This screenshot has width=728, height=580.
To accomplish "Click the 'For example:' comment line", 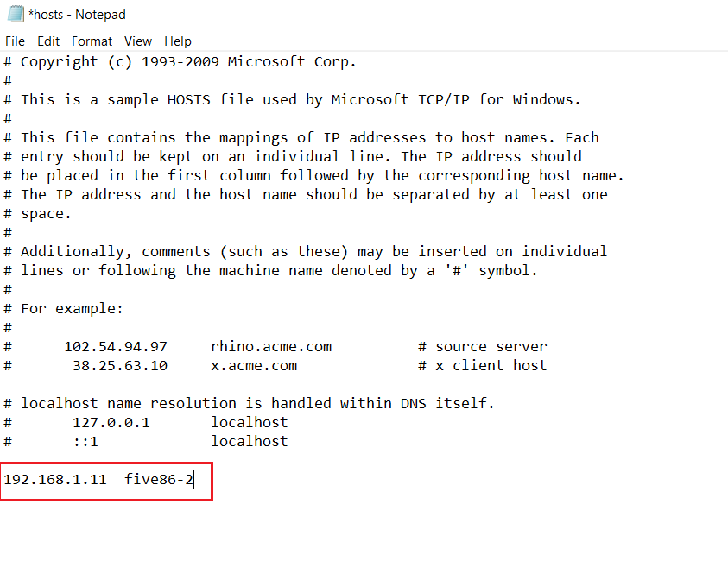I will pos(73,308).
